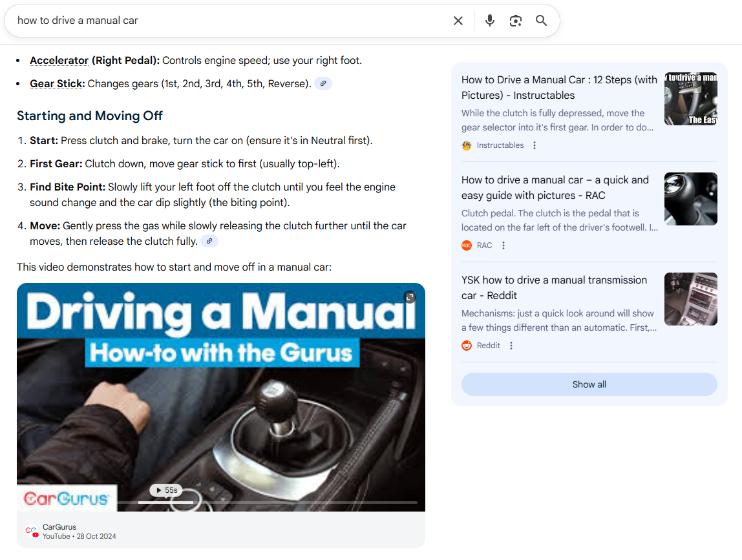Click the 'YouTube • 28 Oct 2024' caption

coord(79,536)
